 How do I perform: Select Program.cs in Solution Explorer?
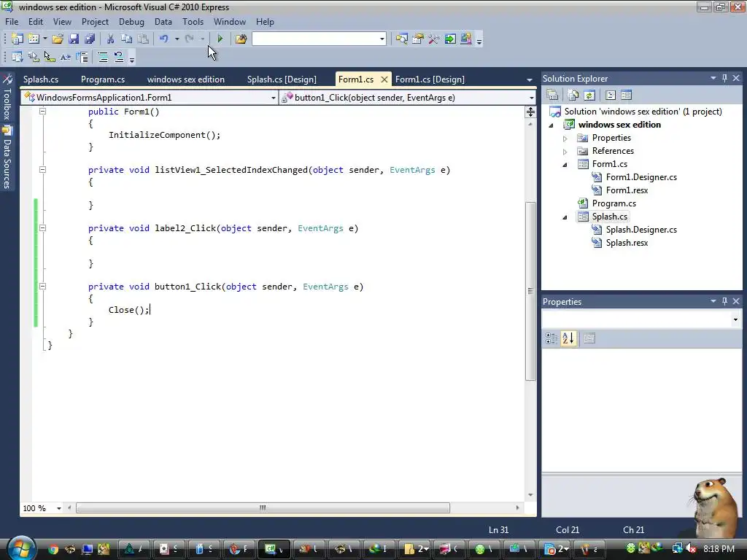pos(614,203)
